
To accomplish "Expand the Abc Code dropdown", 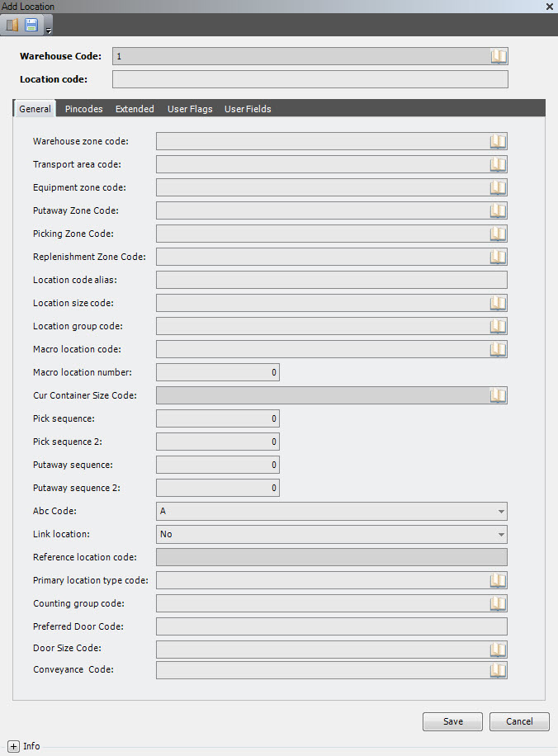I will click(x=501, y=511).
